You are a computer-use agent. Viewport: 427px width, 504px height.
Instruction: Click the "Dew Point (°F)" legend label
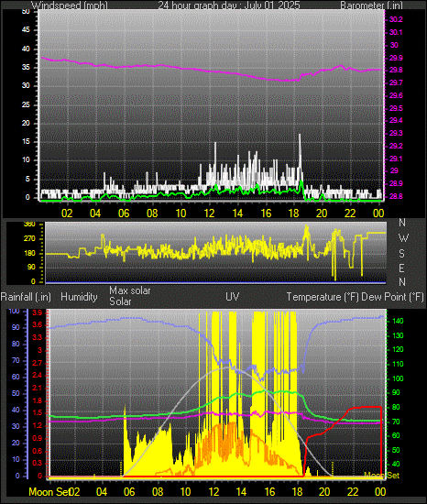click(x=392, y=297)
